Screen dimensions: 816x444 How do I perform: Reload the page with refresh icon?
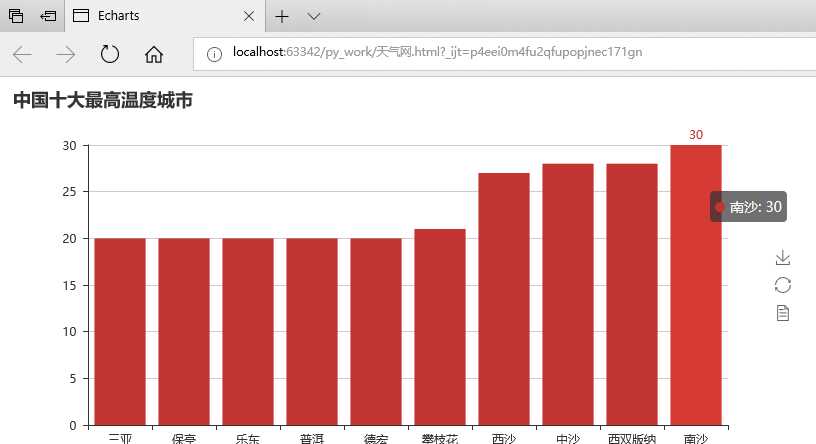pos(109,54)
